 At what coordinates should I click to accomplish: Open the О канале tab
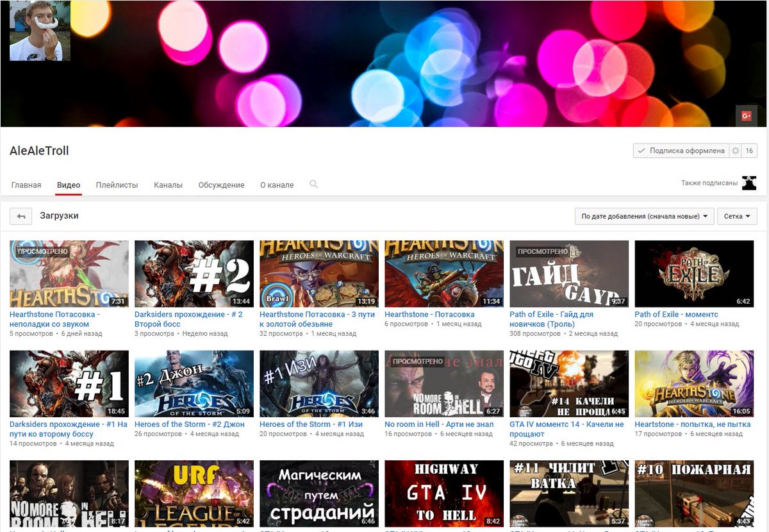point(277,185)
